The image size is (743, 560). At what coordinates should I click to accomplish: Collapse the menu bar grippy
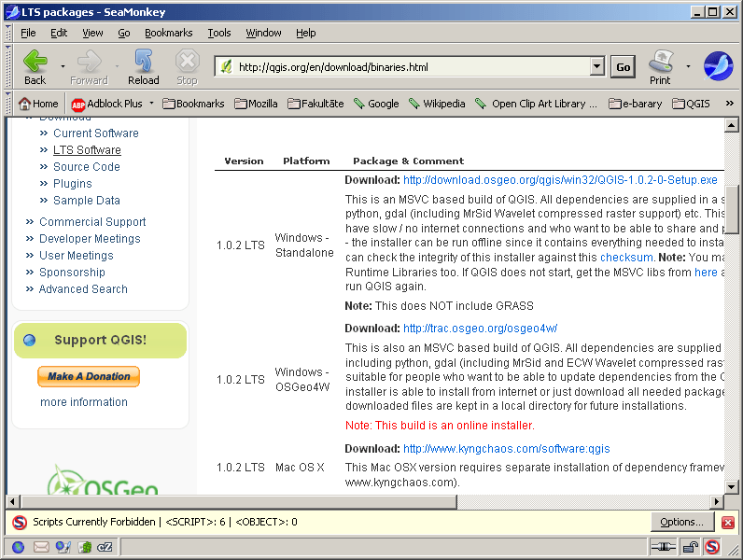8,33
